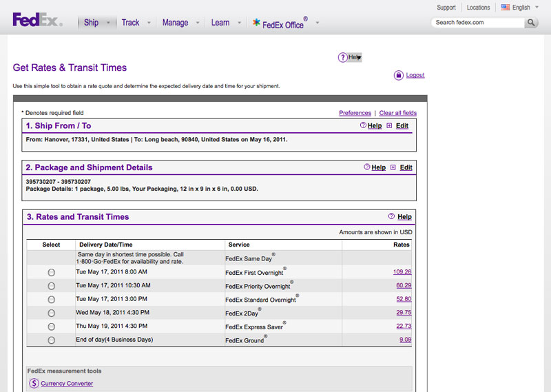The height and width of the screenshot is (392, 551).
Task: Click the 'FedEx Ground' service text
Action: pyautogui.click(x=247, y=340)
